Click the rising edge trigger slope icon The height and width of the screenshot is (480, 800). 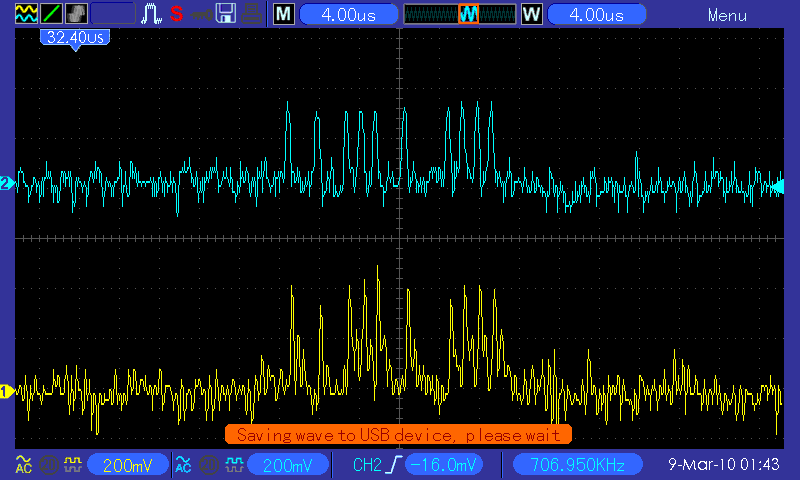394,465
